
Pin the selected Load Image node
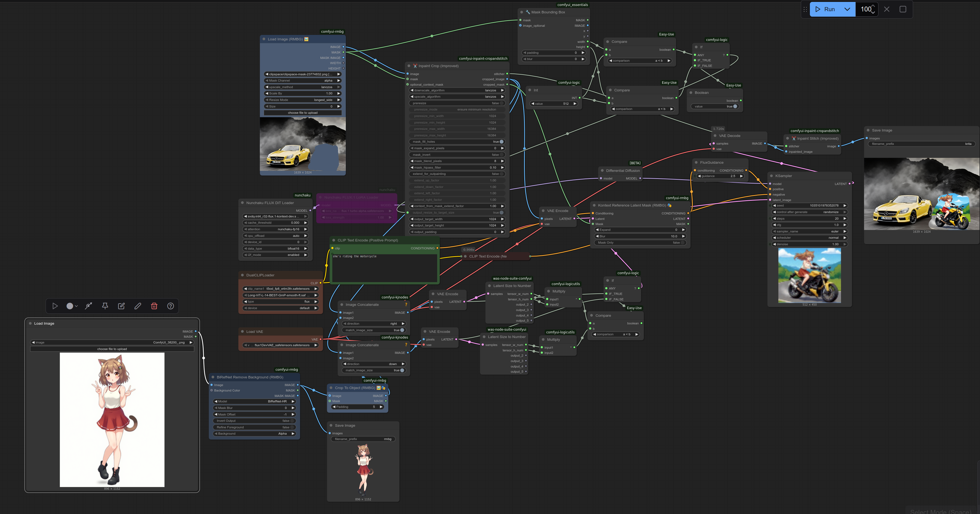click(x=105, y=306)
